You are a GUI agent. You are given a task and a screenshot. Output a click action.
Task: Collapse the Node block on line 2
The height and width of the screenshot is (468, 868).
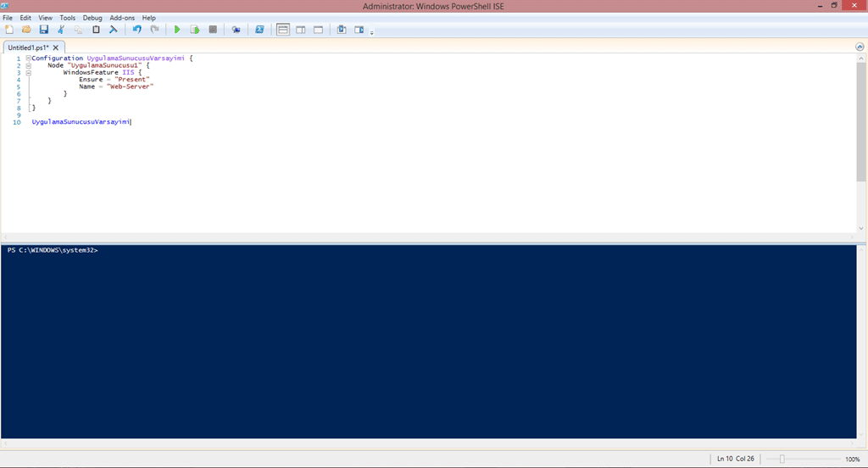28,65
